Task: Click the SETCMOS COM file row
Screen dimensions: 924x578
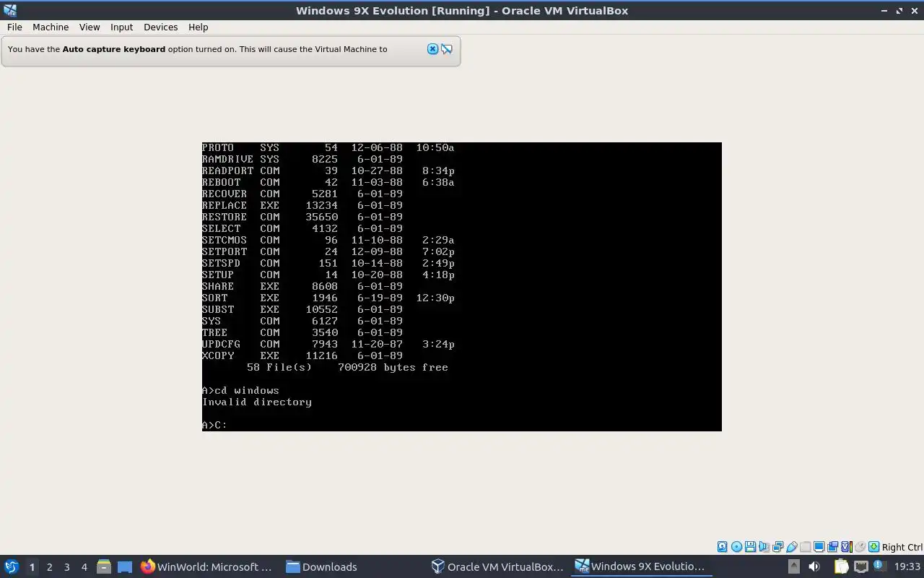Action: pyautogui.click(x=328, y=240)
